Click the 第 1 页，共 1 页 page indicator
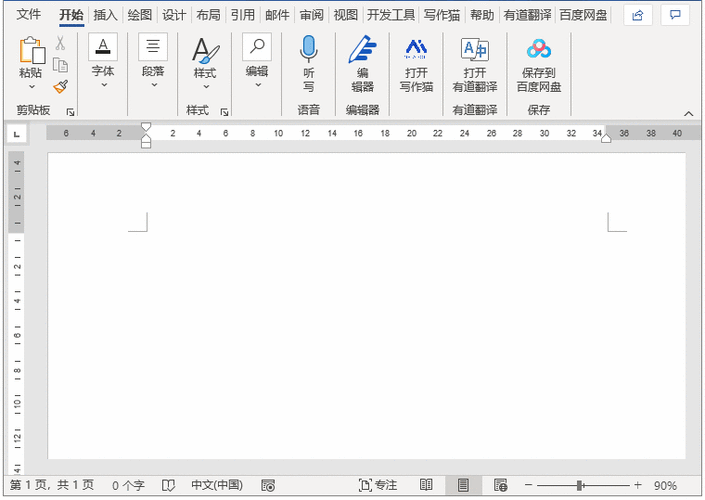Screen dimensions: 705x500 click(52, 485)
